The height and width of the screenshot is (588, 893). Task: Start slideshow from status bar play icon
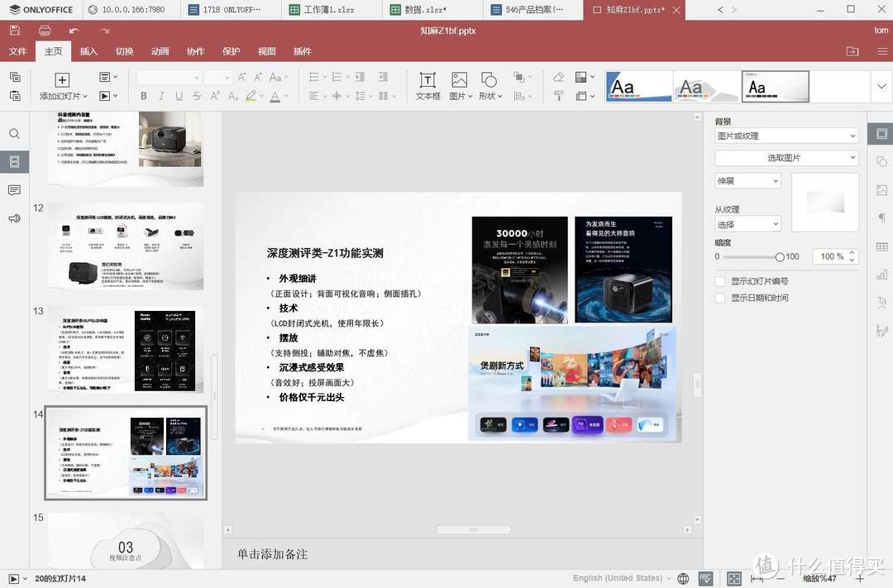pyautogui.click(x=14, y=578)
